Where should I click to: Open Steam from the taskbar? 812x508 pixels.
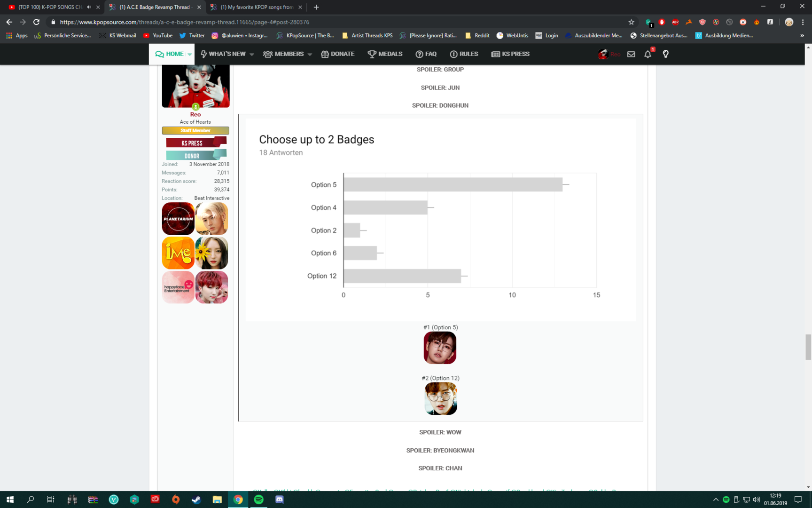tap(196, 500)
